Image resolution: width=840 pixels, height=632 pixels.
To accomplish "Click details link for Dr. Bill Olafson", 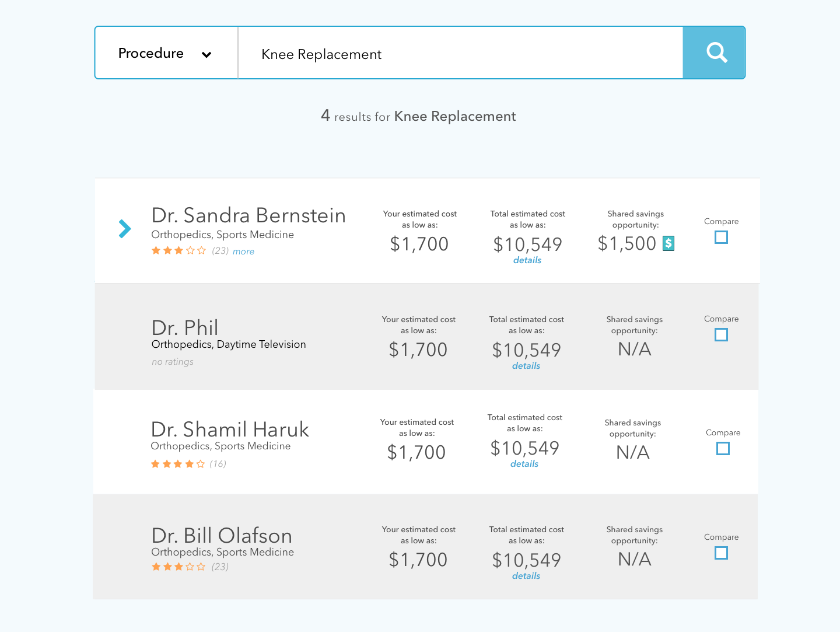I will [x=526, y=576].
